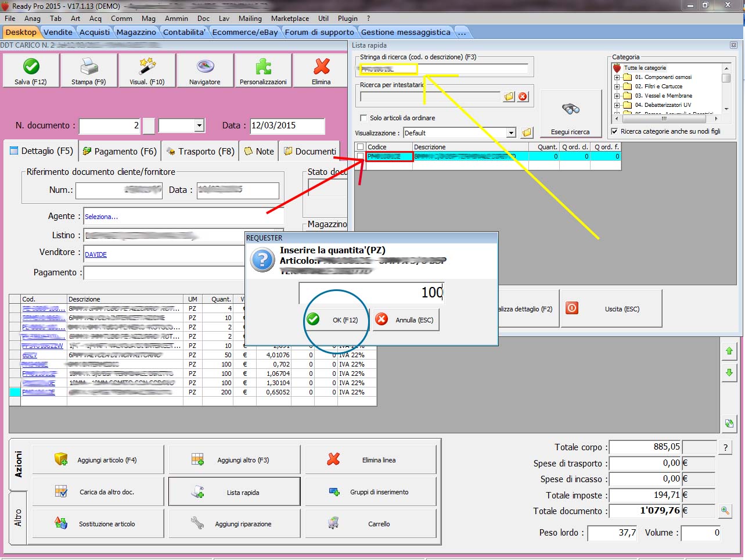Open Personalizzazioni puzzle icon
Screen dimensions: 745x560
point(263,70)
